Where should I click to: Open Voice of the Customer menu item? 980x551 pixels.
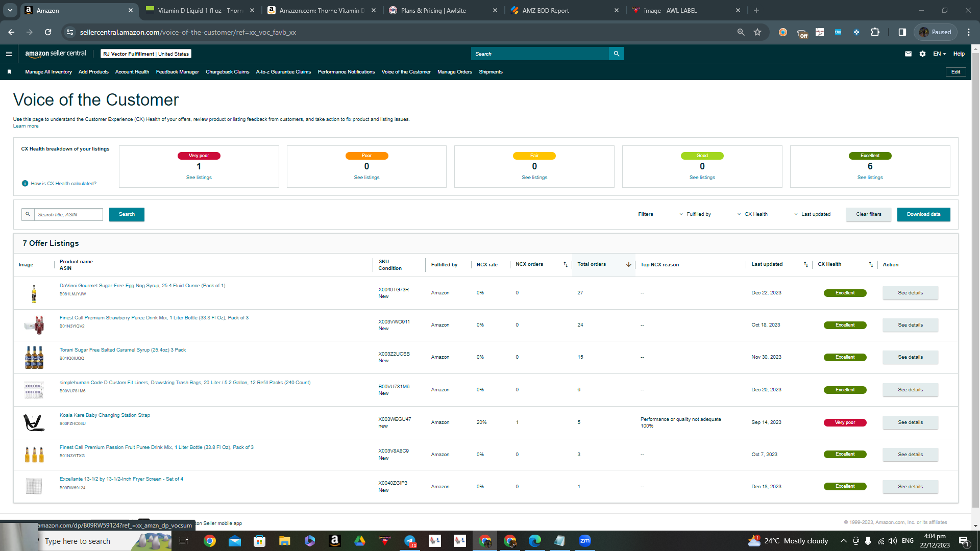[406, 72]
